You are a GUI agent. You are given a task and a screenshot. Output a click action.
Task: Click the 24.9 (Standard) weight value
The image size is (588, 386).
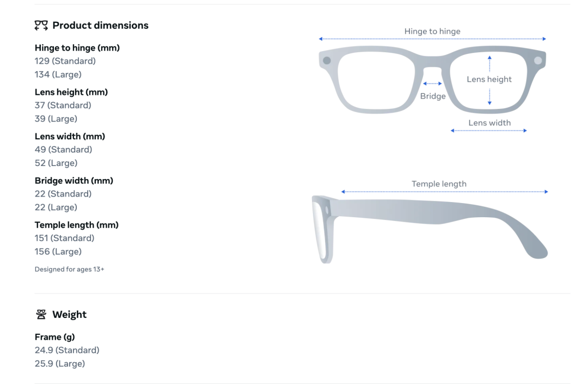[67, 350]
